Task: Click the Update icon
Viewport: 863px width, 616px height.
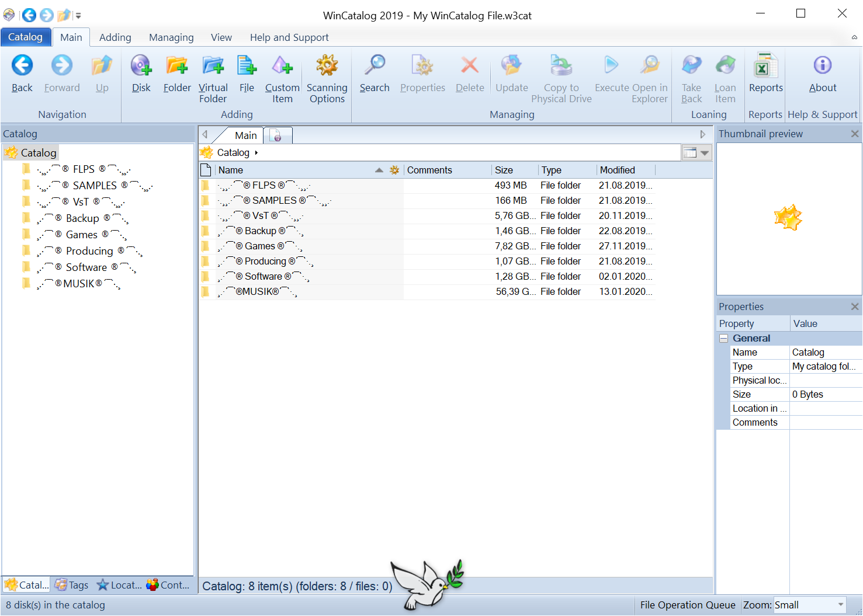Action: [512, 65]
